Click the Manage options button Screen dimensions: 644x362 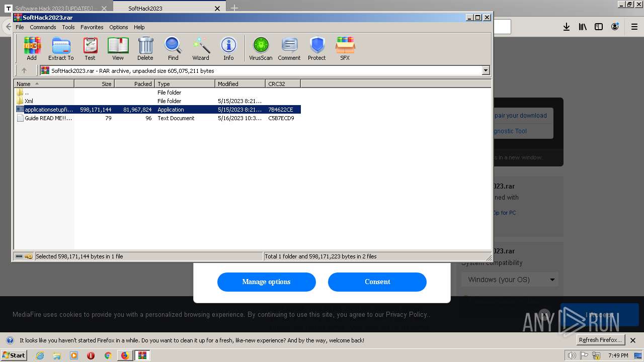pos(267,282)
